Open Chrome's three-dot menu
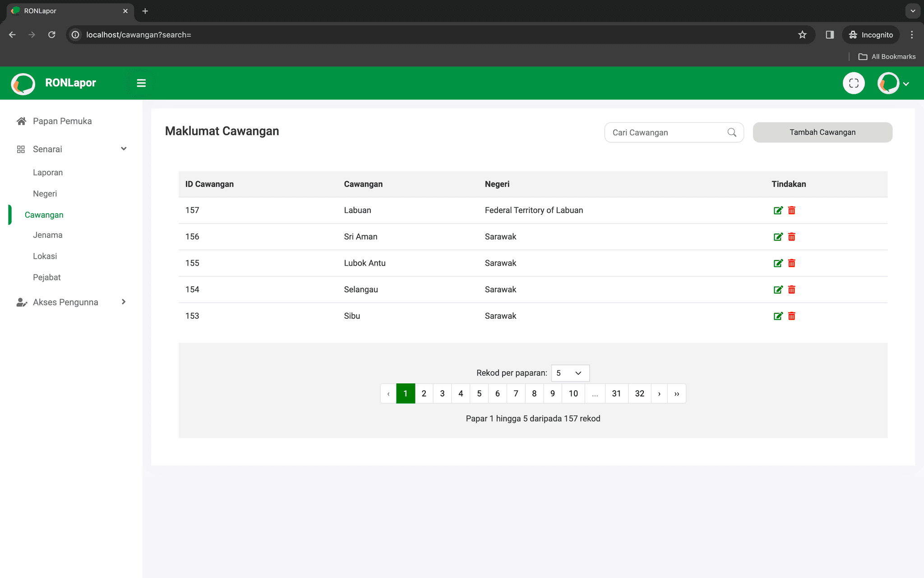924x578 pixels. [912, 35]
